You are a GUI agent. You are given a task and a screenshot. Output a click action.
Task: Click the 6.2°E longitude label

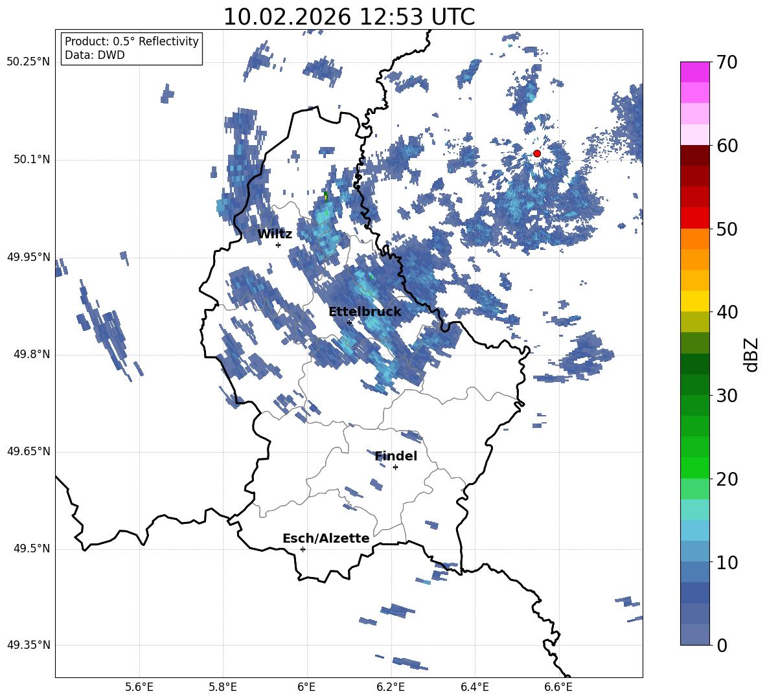[x=391, y=687]
